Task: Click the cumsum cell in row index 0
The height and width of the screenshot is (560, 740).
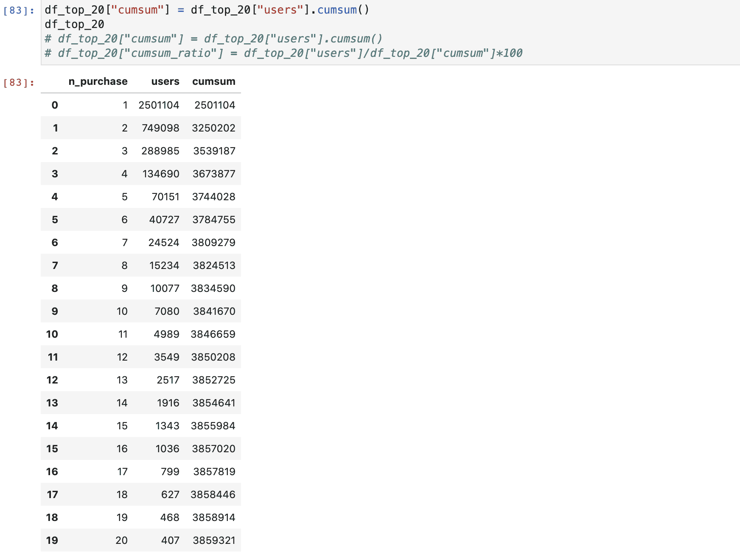Action: [x=215, y=105]
